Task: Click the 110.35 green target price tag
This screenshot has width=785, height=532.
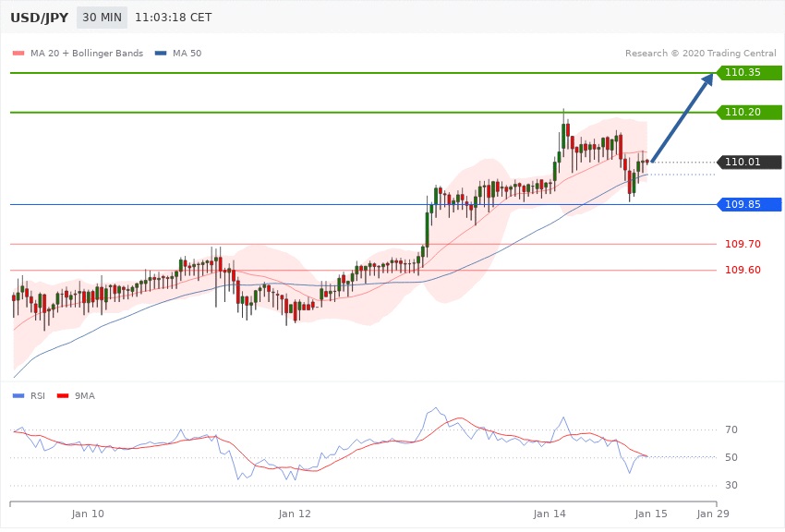Action: tap(749, 73)
